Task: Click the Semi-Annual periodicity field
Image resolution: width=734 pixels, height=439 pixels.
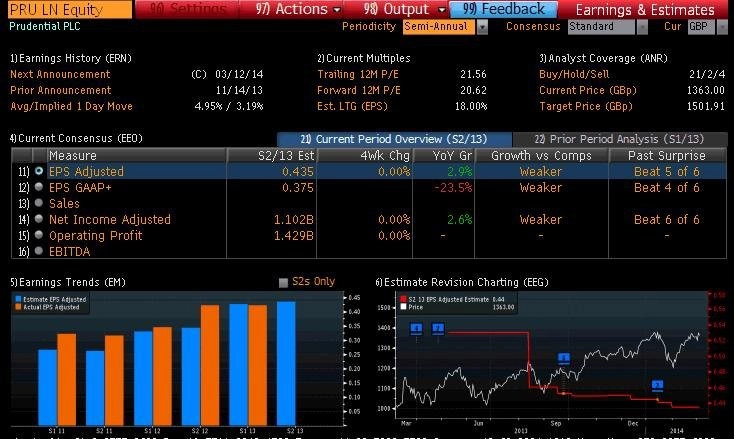Action: click(439, 27)
